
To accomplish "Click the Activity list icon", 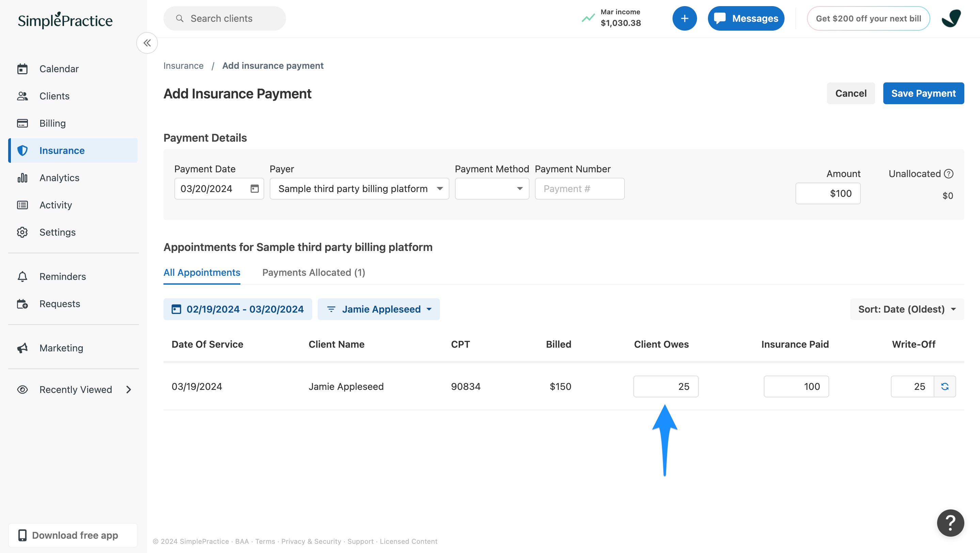I will [22, 205].
